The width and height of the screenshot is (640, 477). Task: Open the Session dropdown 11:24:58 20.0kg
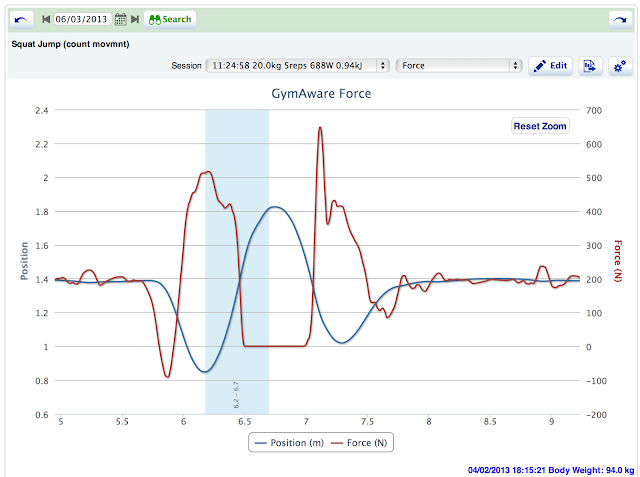tap(297, 66)
